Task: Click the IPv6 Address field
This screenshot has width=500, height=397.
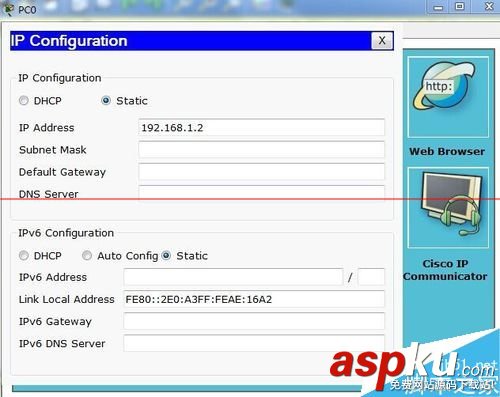Action: (x=233, y=277)
